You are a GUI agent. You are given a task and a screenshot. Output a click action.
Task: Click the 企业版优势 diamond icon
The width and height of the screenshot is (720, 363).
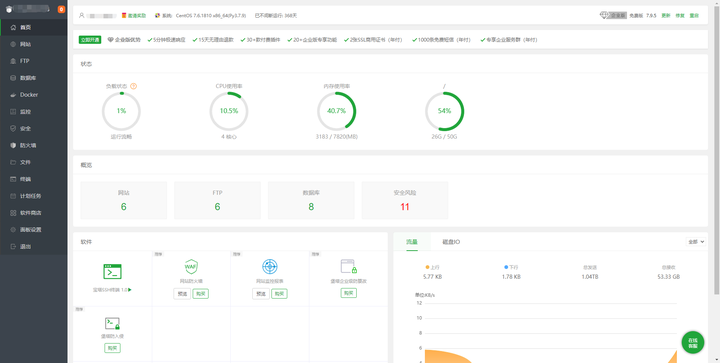coord(110,40)
